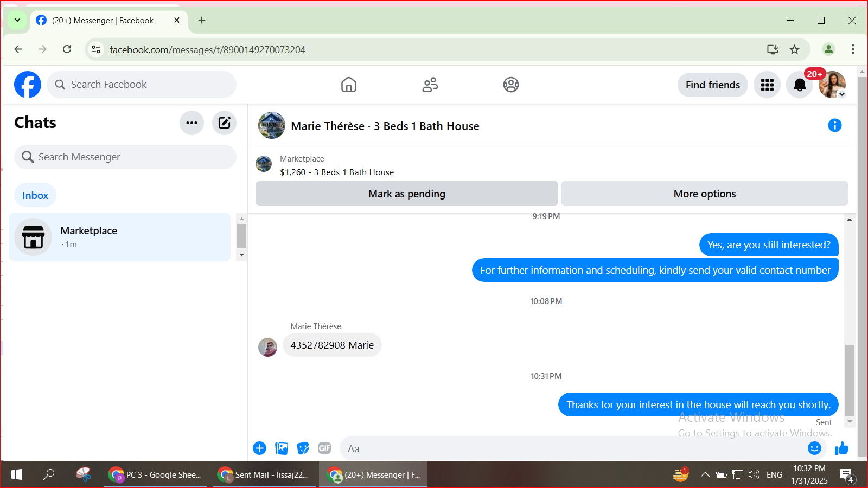The height and width of the screenshot is (488, 868).
Task: Open the Groups icon in top navigation
Action: [511, 85]
